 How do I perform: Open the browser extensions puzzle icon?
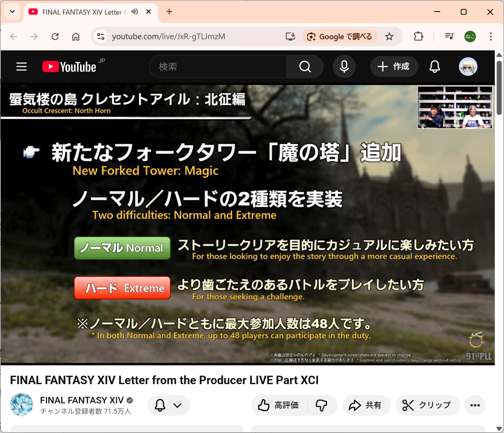pyautogui.click(x=418, y=37)
